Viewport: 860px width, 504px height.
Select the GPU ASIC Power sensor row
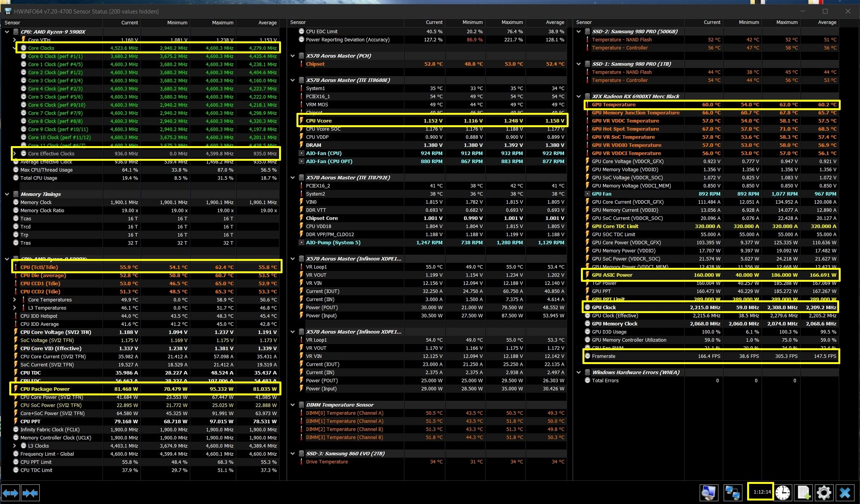point(612,275)
